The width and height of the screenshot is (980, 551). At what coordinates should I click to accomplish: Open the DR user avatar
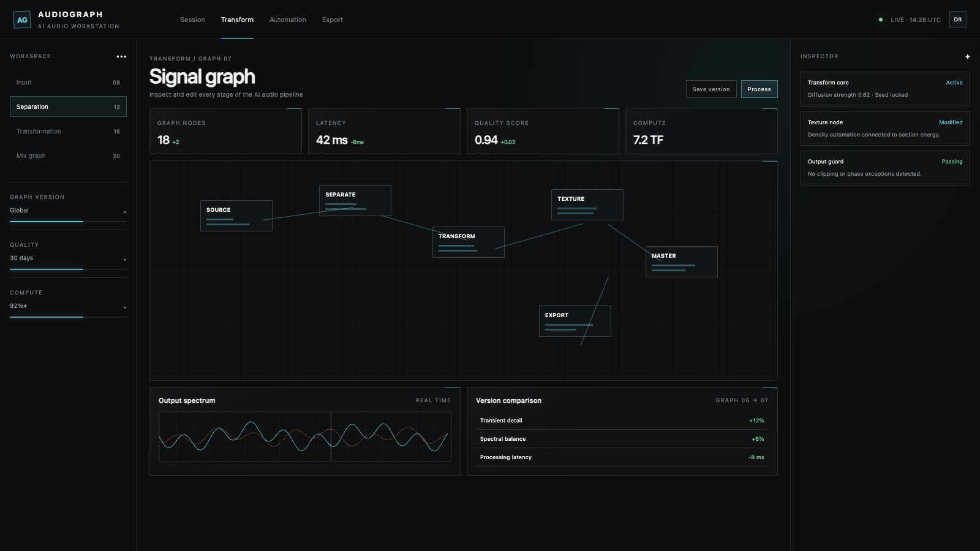click(x=957, y=20)
